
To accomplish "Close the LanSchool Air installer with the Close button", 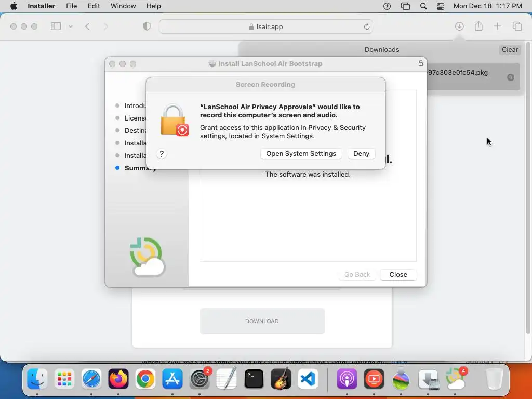I will click(398, 274).
